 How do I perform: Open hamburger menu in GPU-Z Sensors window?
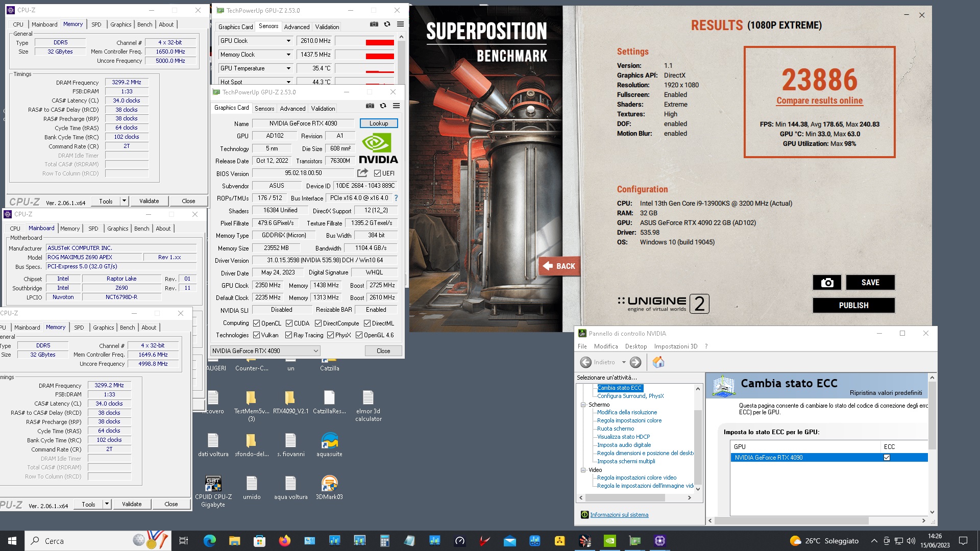[x=400, y=24]
